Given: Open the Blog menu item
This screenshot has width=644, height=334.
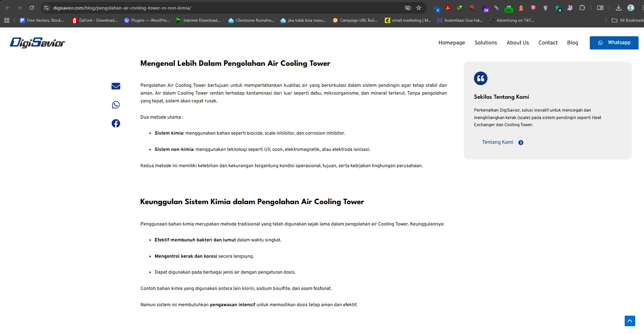Looking at the screenshot, I should 573,43.
